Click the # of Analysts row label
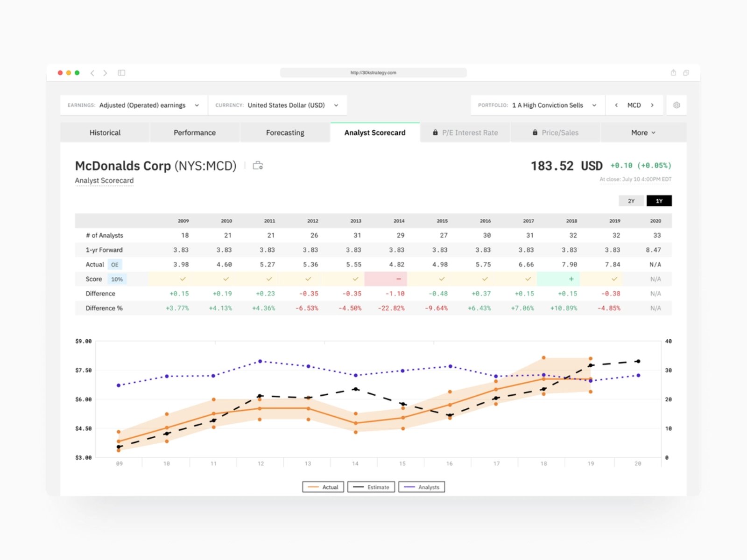Image resolution: width=747 pixels, height=560 pixels. tap(105, 236)
